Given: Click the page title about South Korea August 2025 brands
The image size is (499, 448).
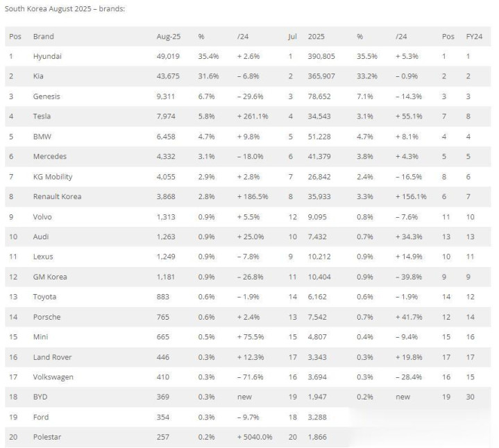Looking at the screenshot, I should click(65, 10).
